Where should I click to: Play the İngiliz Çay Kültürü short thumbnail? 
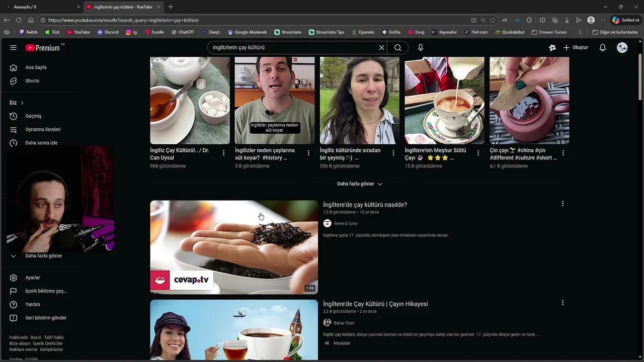pos(190,100)
